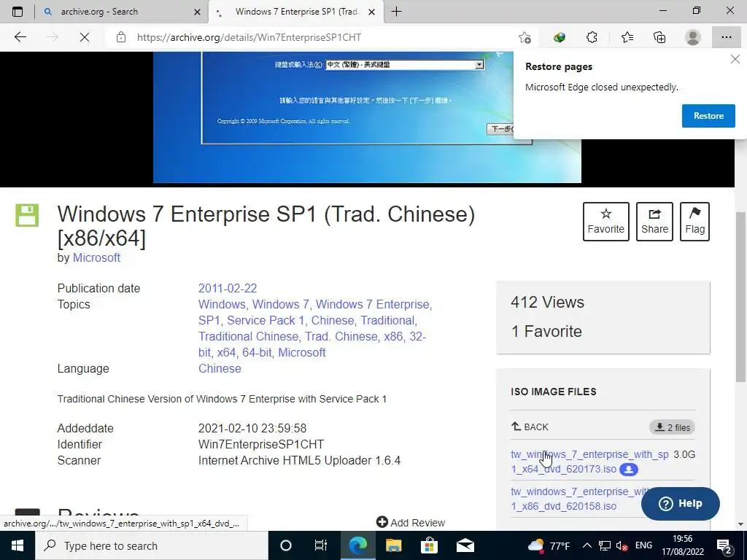Favorite this archive item
This screenshot has height=560, width=747.
[605, 222]
